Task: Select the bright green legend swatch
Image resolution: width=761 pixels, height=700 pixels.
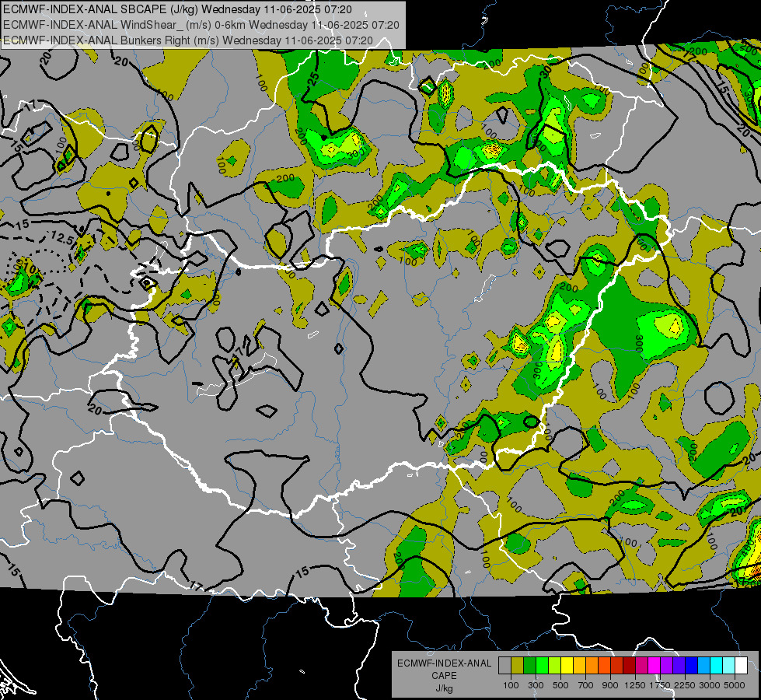Action: [x=542, y=665]
